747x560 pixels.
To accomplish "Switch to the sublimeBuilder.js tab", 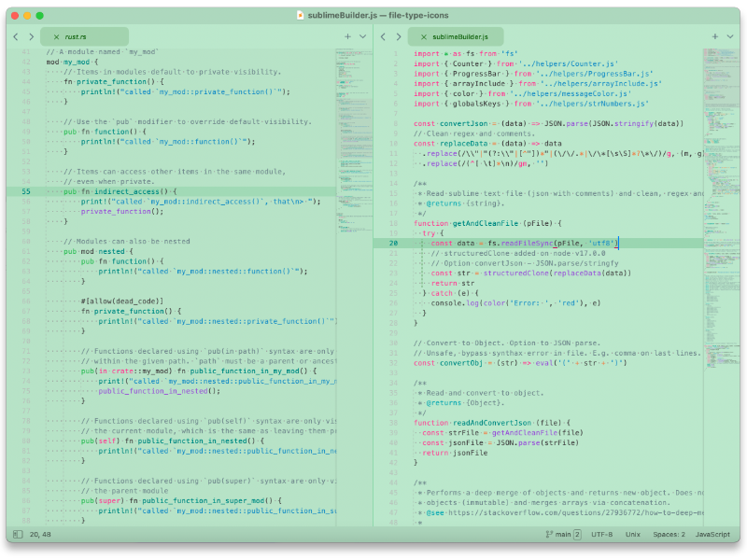I will pyautogui.click(x=462, y=36).
